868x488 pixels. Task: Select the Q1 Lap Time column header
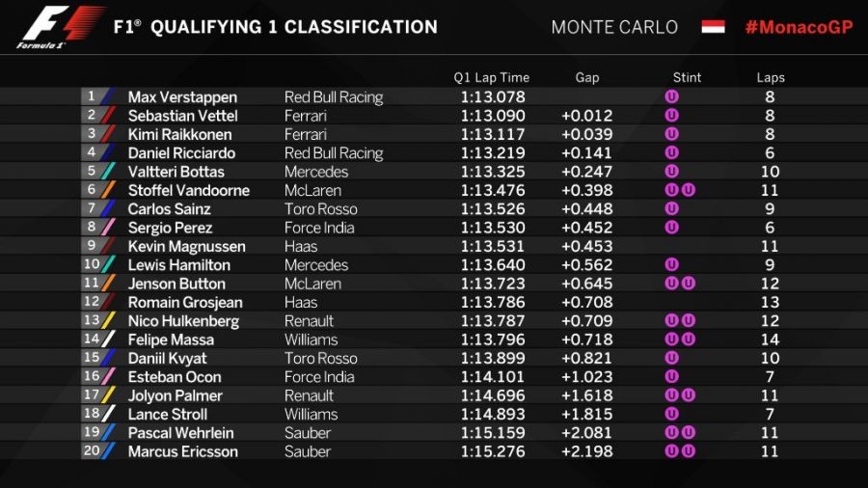coord(492,78)
